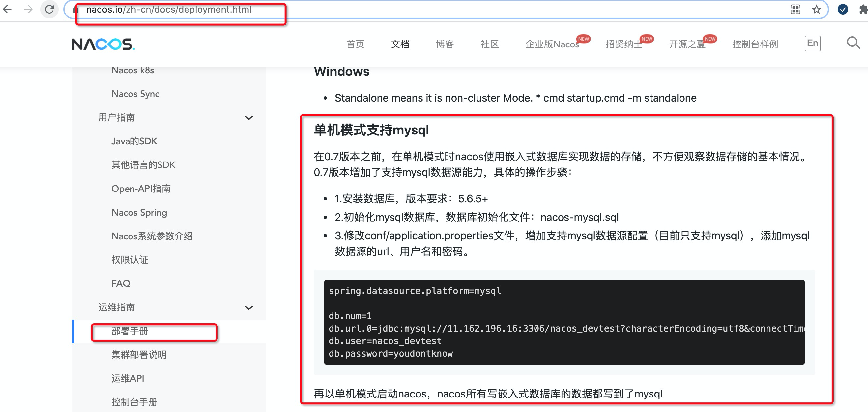Open 集群部署说明 sidebar link
Image resolution: width=868 pixels, height=412 pixels.
pos(139,355)
